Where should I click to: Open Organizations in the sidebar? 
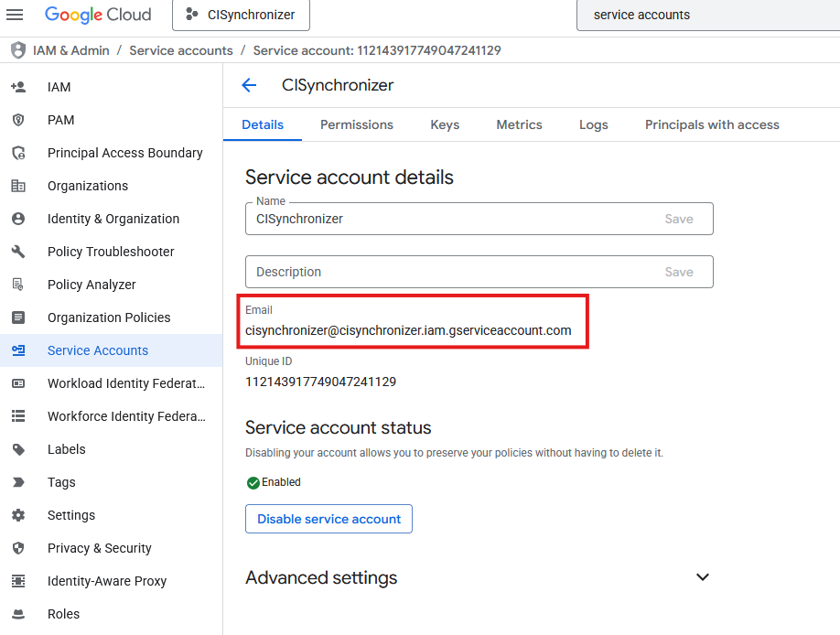coord(88,186)
